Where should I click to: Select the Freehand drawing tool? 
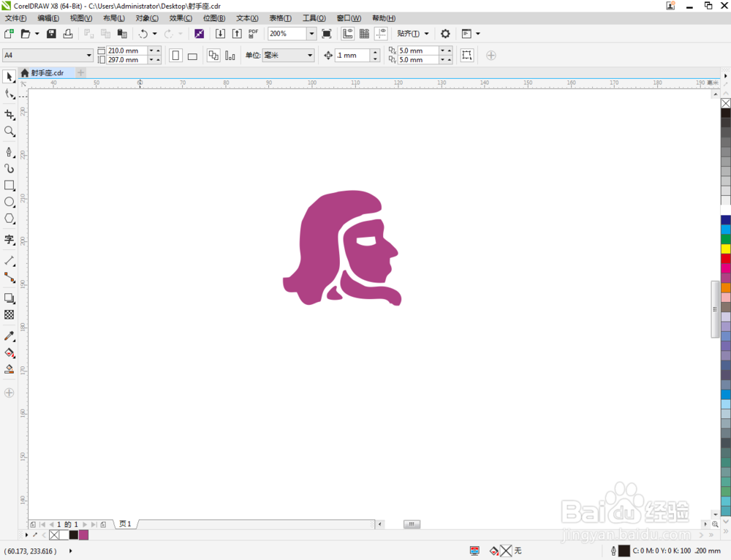[9, 152]
